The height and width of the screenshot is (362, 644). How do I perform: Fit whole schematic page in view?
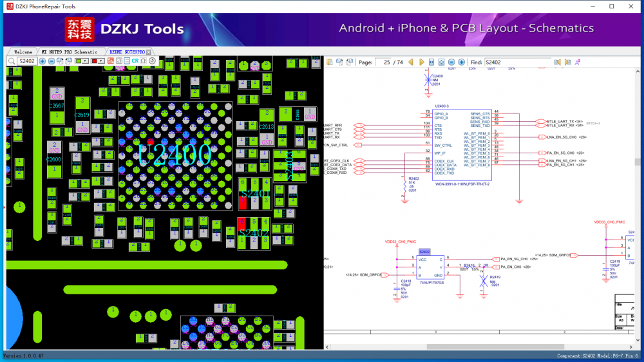tap(442, 62)
